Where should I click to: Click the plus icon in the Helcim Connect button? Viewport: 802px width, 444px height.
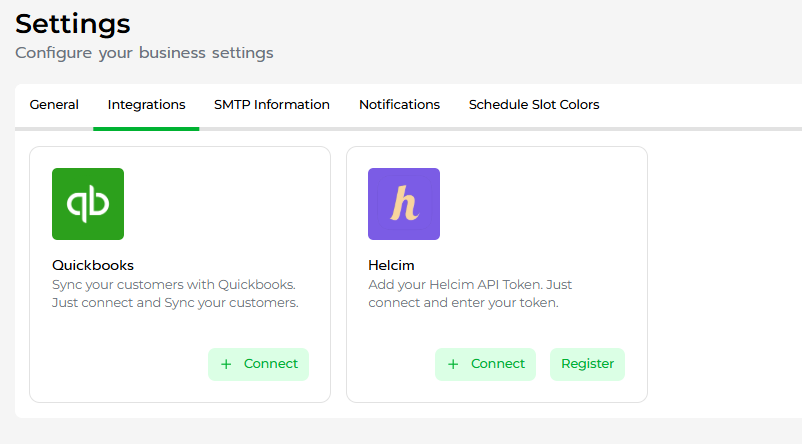coord(453,364)
